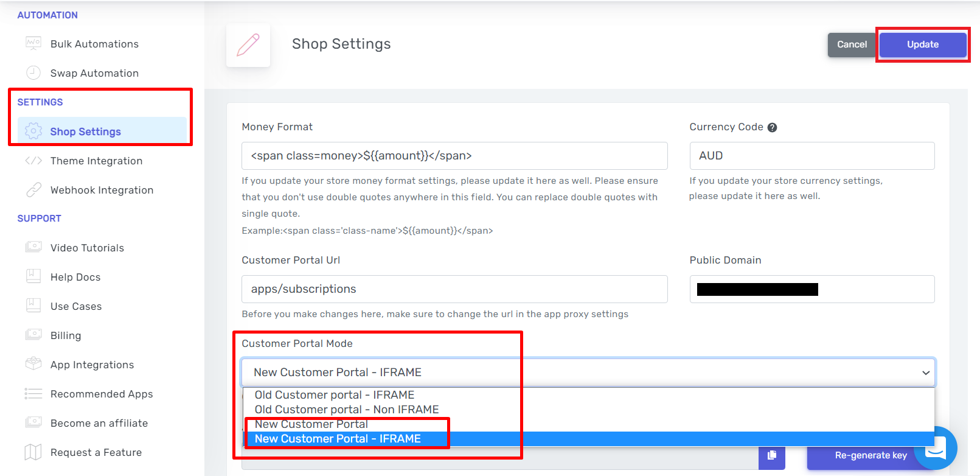This screenshot has height=476, width=980.
Task: Click the Shop Settings page title
Action: point(341,44)
